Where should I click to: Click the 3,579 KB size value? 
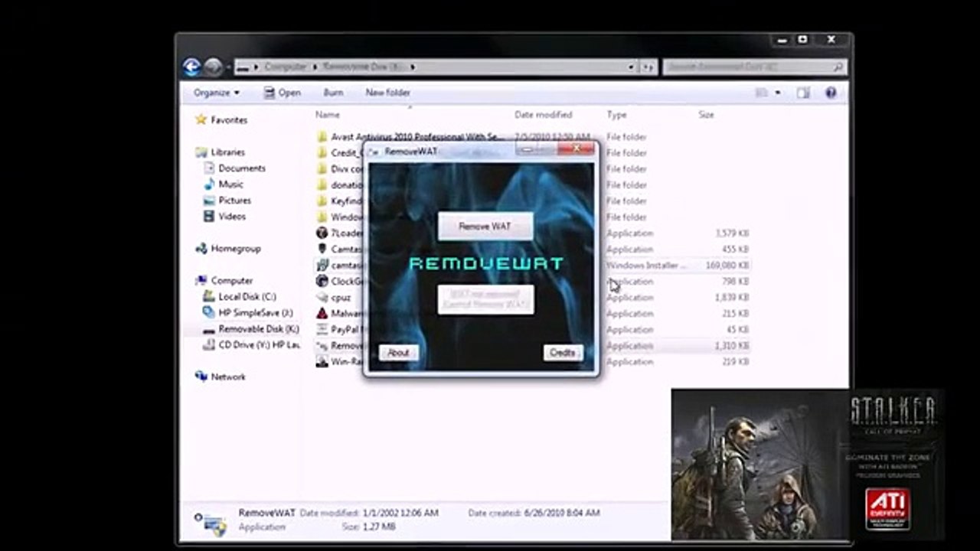tap(733, 233)
